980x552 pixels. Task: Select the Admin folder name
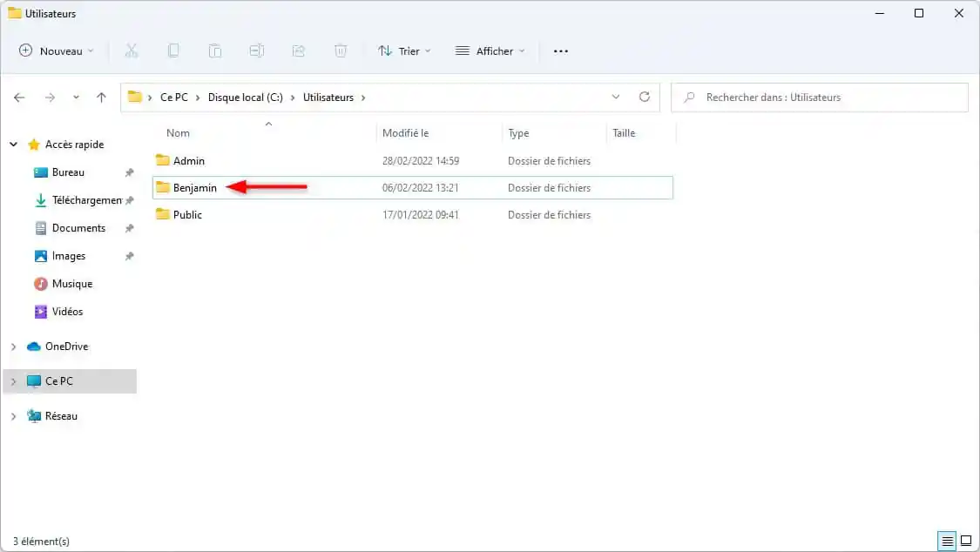pyautogui.click(x=189, y=160)
